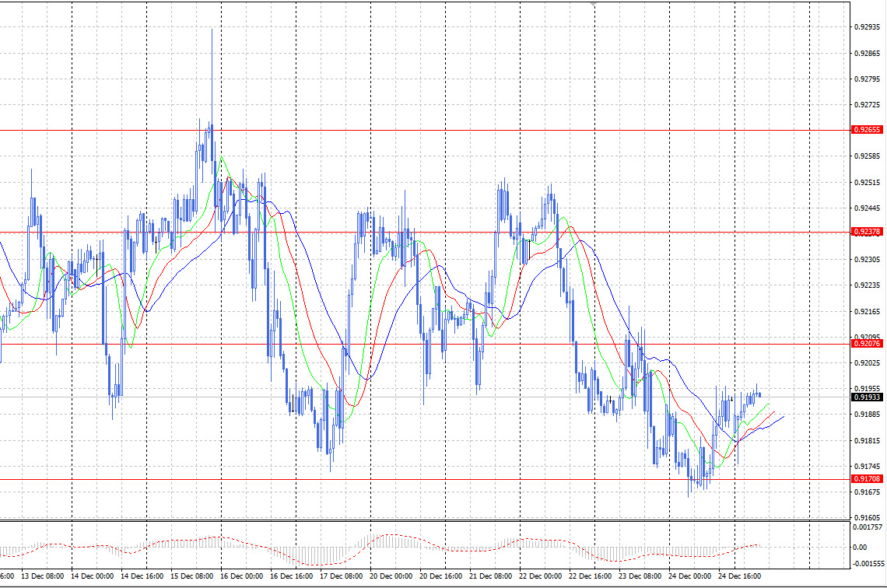Click the 20 Dec 00:00 time label
Screen dimensions: 887x588
point(391,576)
